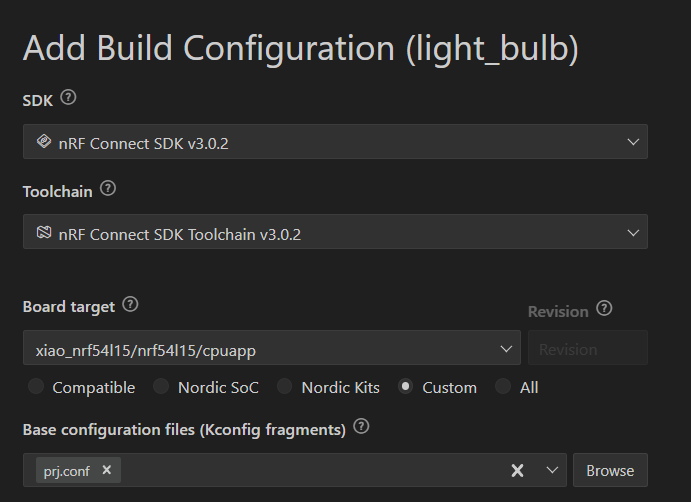Click the Toolchain help question mark icon
Image resolution: width=691 pixels, height=502 pixels.
pos(108,188)
